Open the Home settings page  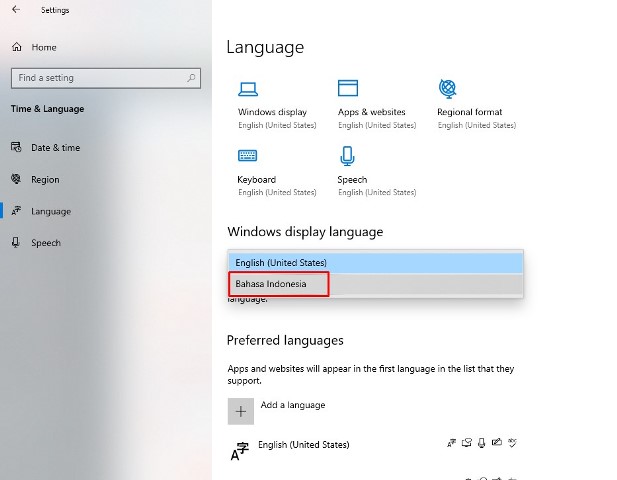click(44, 47)
